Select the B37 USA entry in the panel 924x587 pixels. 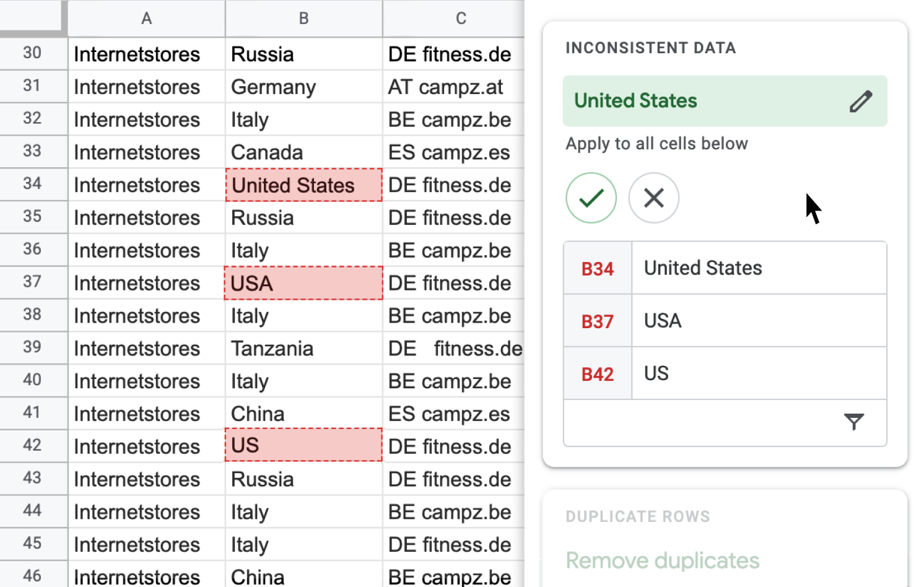click(725, 321)
